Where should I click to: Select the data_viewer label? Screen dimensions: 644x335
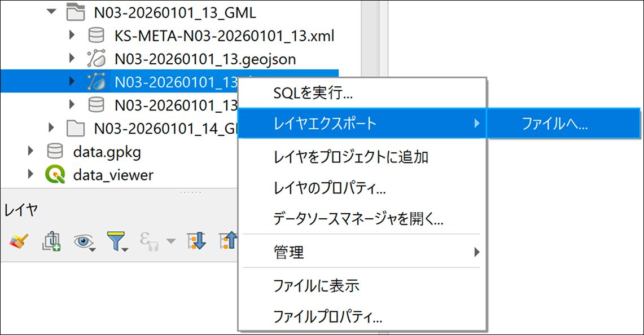pos(113,175)
